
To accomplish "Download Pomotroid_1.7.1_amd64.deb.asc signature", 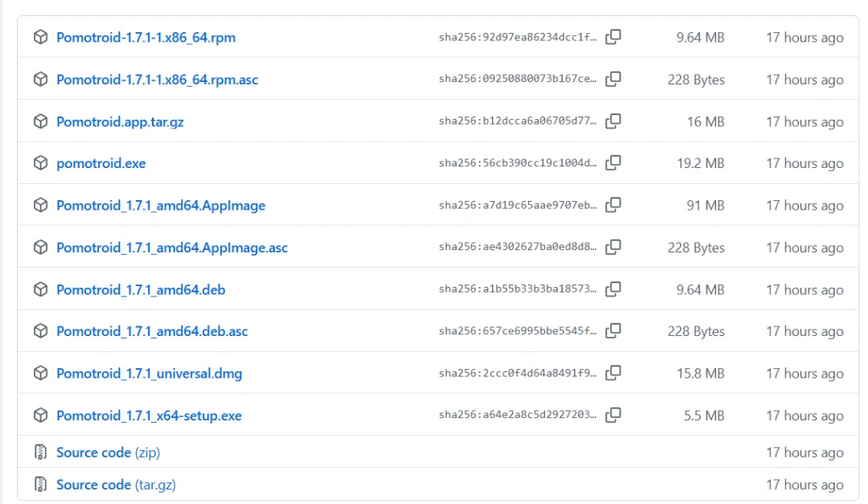I will pyautogui.click(x=152, y=331).
